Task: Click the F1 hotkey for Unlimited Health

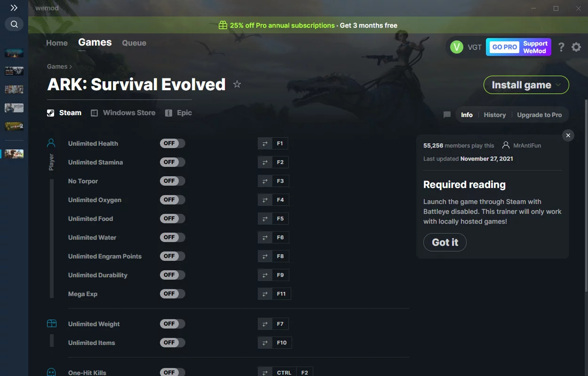Action: (x=280, y=143)
